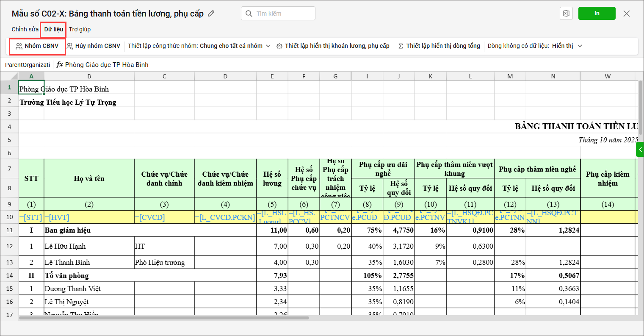Click the pencil icon to rename the report

(x=211, y=14)
